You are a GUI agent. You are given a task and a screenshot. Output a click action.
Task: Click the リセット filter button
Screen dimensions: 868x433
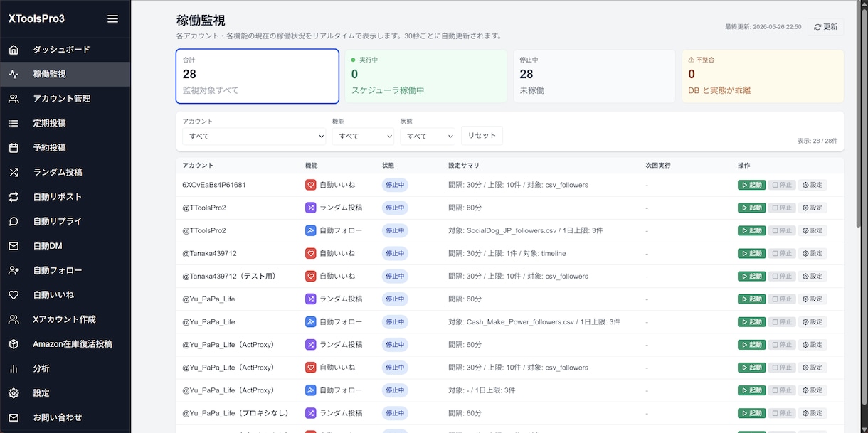click(x=482, y=135)
